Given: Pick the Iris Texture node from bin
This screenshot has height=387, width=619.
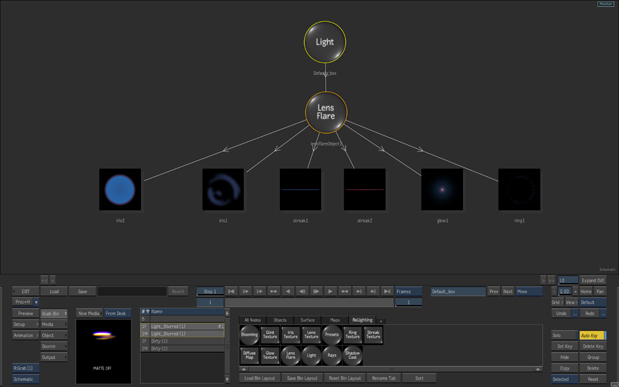Looking at the screenshot, I should coord(291,335).
